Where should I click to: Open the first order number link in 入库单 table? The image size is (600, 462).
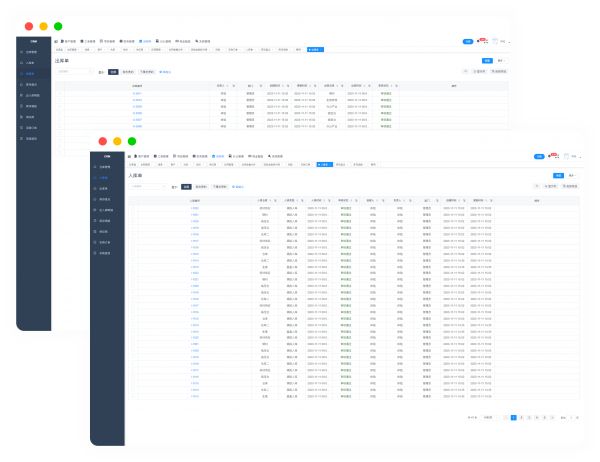click(194, 207)
